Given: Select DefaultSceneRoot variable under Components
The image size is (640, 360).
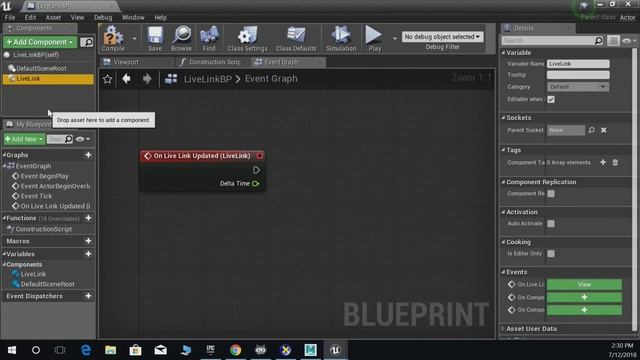Looking at the screenshot, I should click(x=47, y=284).
